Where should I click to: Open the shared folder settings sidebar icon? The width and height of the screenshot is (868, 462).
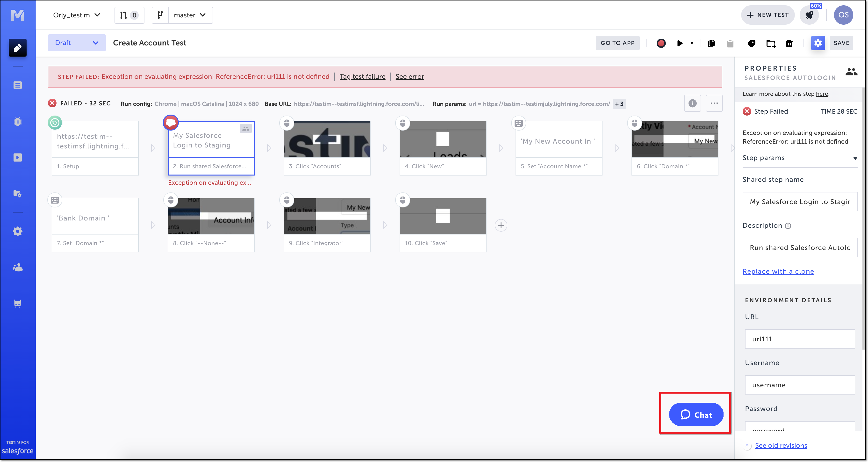coord(18,194)
